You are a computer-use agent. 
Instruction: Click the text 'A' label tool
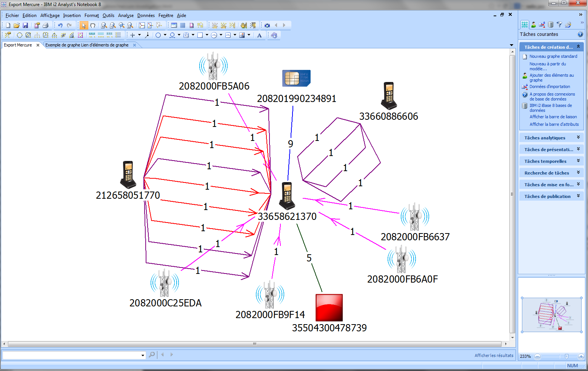(259, 36)
